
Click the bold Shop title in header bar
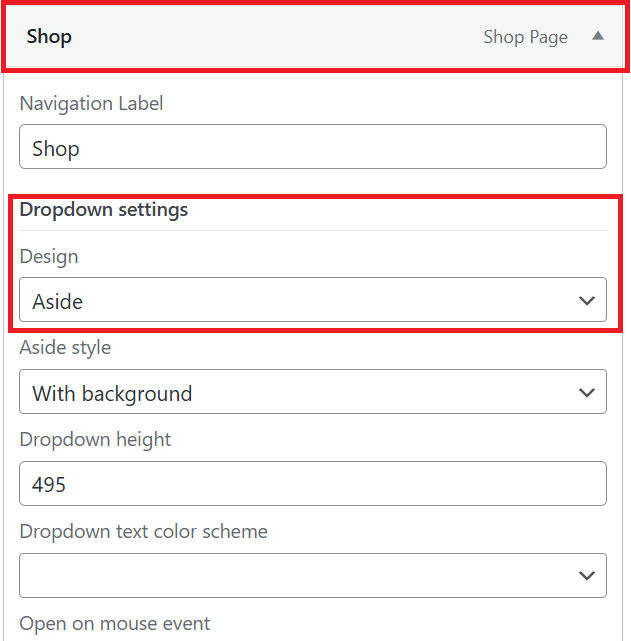[49, 37]
